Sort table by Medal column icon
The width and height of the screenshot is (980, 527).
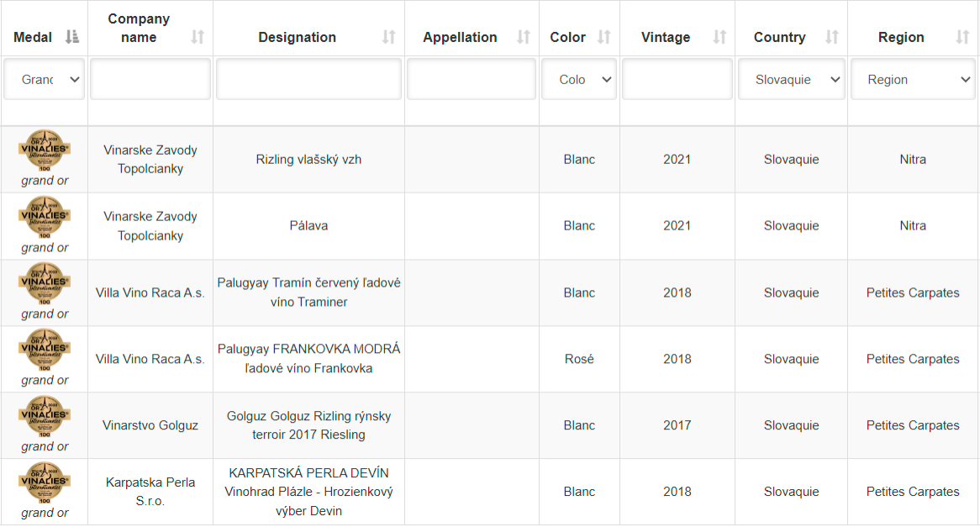[72, 37]
